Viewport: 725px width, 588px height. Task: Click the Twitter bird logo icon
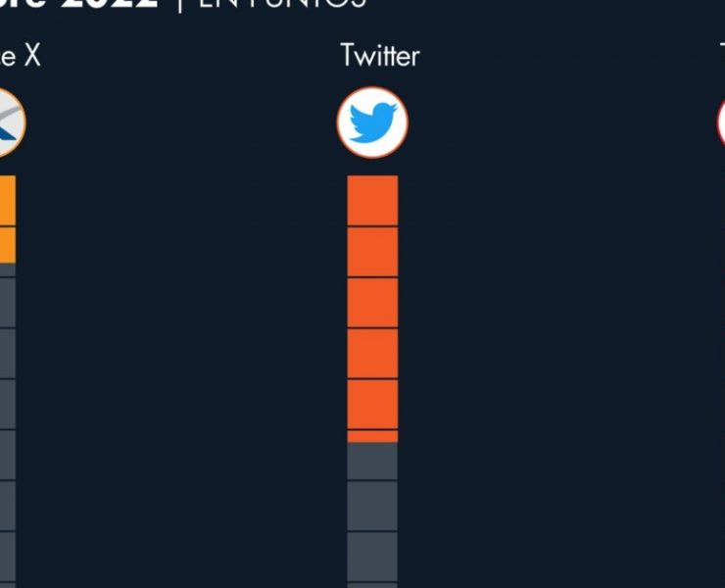pyautogui.click(x=372, y=122)
